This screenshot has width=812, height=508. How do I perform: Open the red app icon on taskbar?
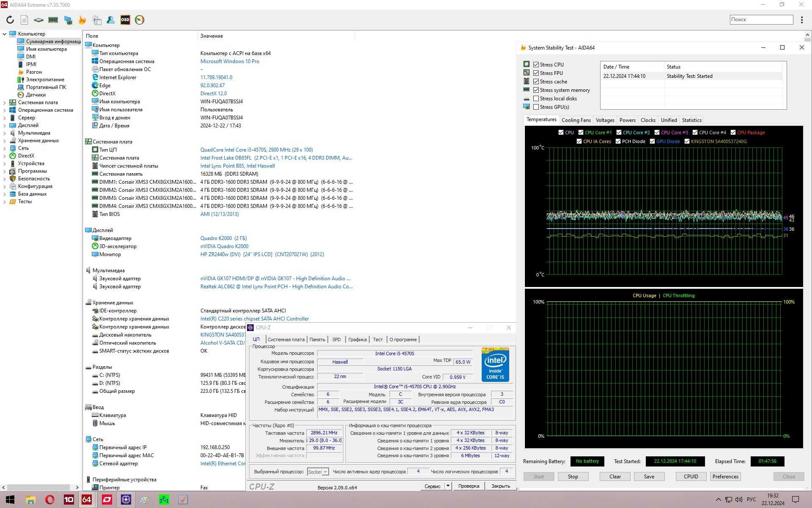tap(107, 500)
